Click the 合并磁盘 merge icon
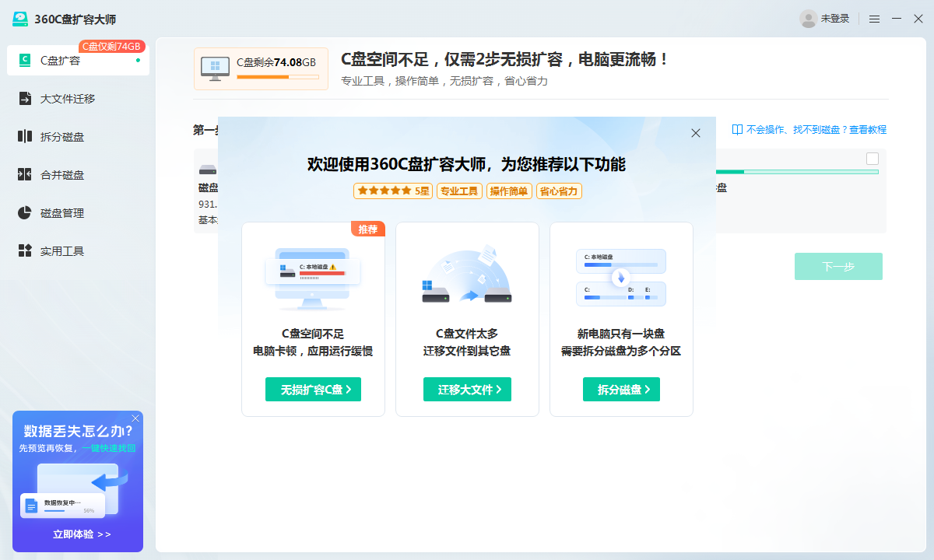The image size is (934, 560). [x=25, y=174]
